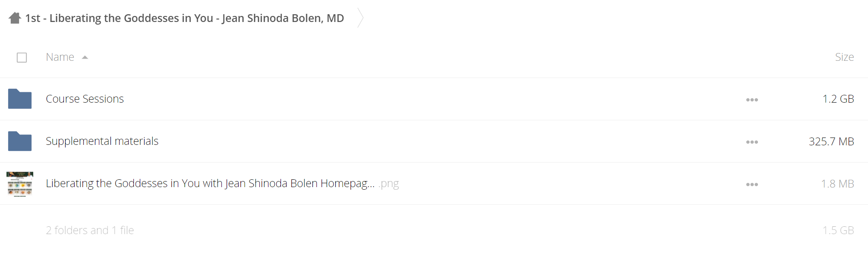Preview the Homepage png thumbnail
Viewport: 868px width, 266px height.
(20, 184)
